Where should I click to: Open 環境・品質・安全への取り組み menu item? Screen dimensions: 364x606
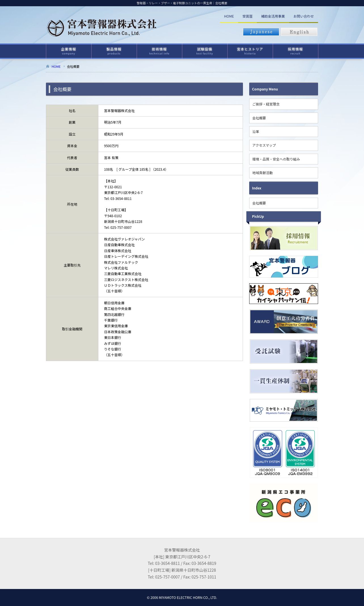click(x=283, y=159)
